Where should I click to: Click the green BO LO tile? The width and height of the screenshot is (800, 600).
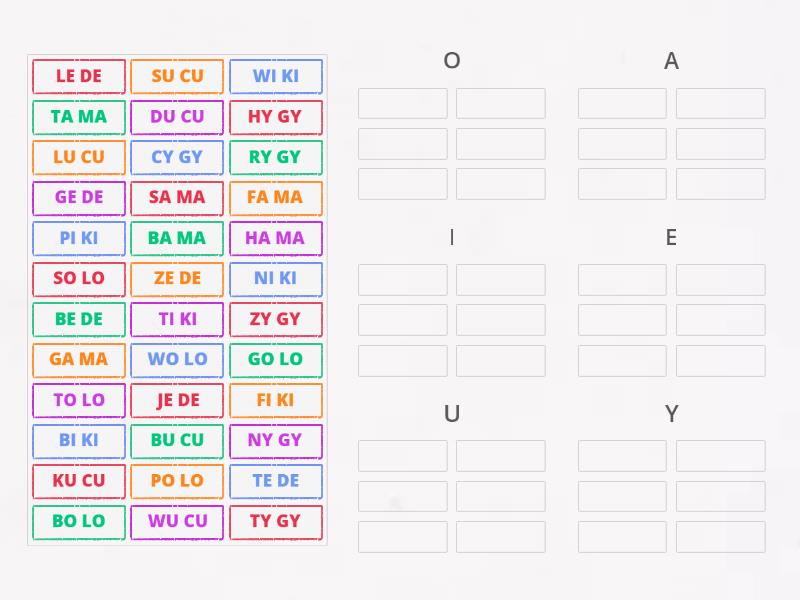click(x=79, y=522)
